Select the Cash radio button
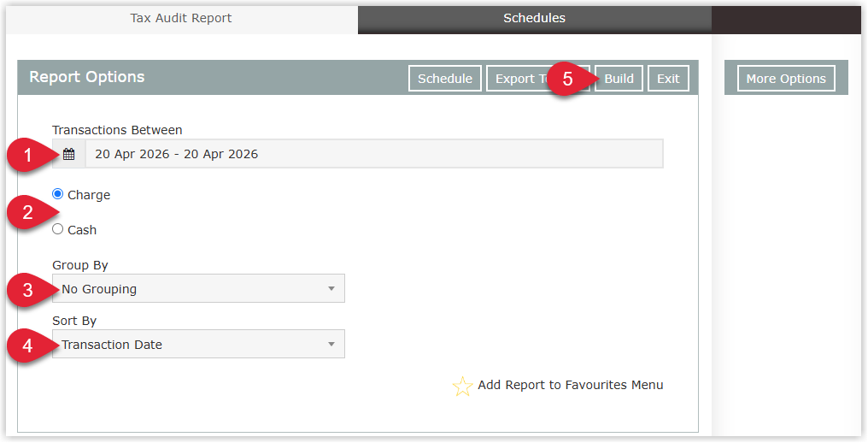This screenshot has height=443, width=868. point(57,229)
